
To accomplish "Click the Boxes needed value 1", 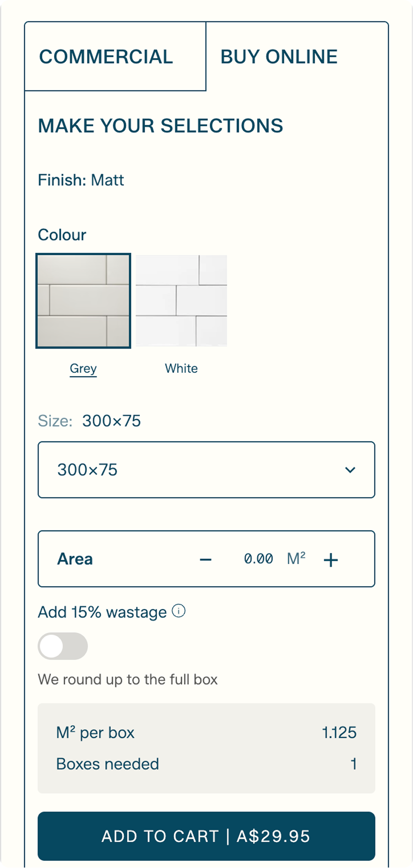I will pyautogui.click(x=354, y=764).
